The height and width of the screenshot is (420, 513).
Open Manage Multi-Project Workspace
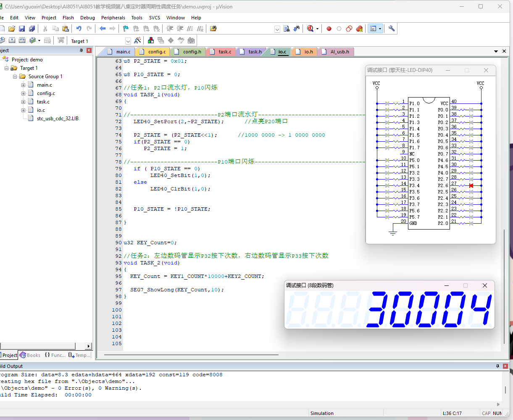(161, 40)
